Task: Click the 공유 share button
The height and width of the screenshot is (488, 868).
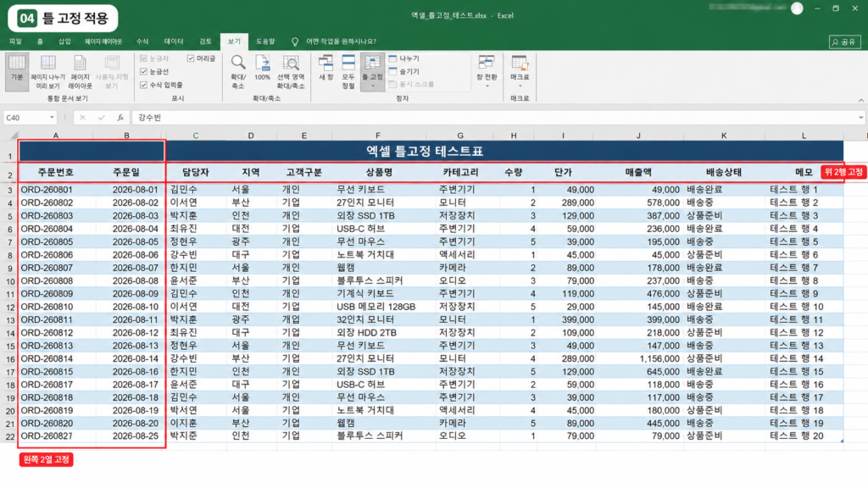Action: [845, 42]
